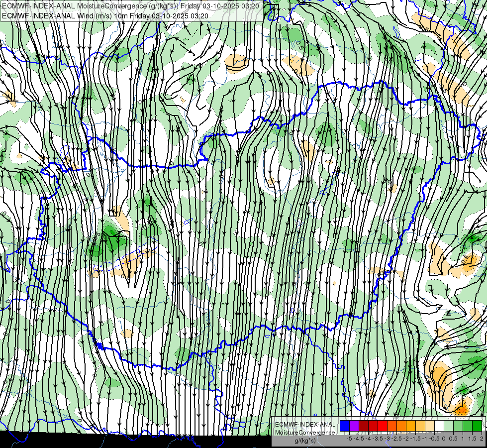
Task: Click the -2.5 legend tick label
Action: click(396, 439)
